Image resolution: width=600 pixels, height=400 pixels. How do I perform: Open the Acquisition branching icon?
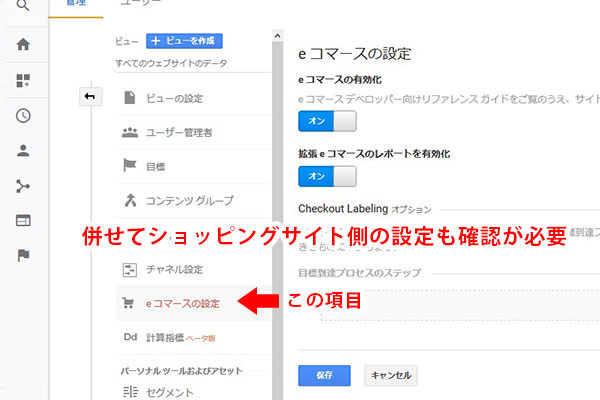coord(23,185)
